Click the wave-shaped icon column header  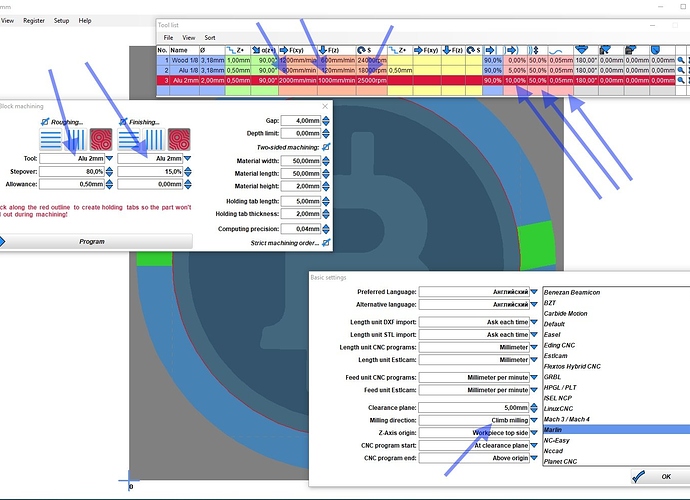(561, 50)
